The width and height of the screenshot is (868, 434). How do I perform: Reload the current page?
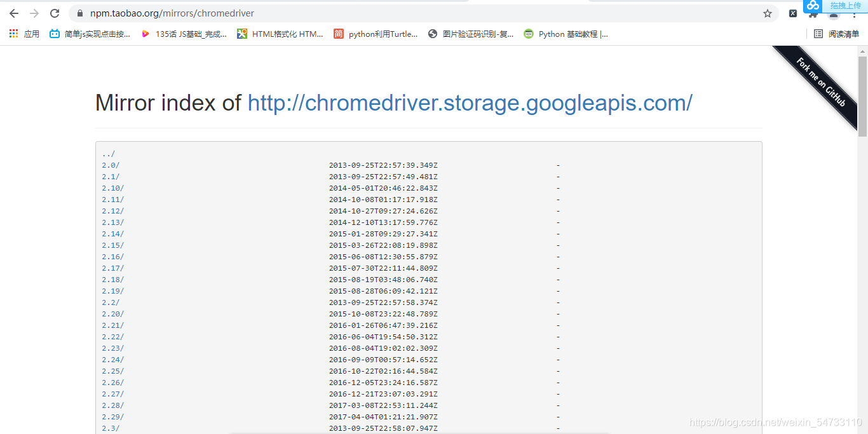pos(55,13)
